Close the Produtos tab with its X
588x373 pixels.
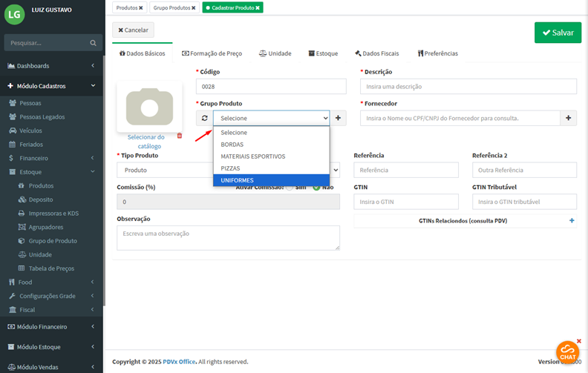(141, 7)
